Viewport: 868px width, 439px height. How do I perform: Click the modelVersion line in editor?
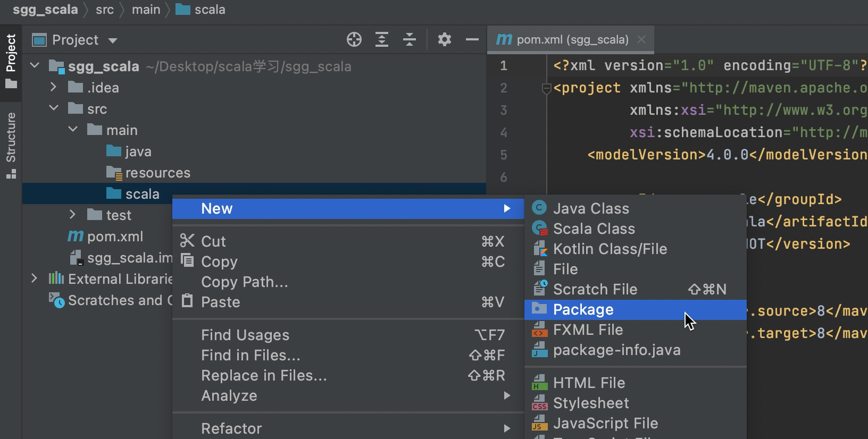728,155
